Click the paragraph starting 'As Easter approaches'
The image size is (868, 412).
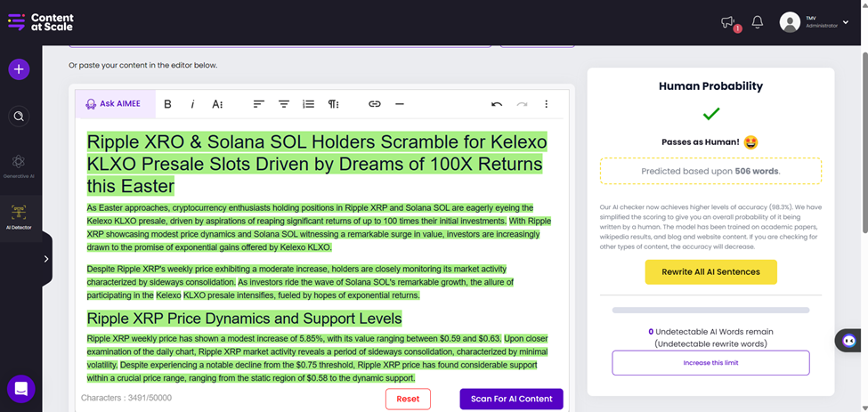pos(319,227)
